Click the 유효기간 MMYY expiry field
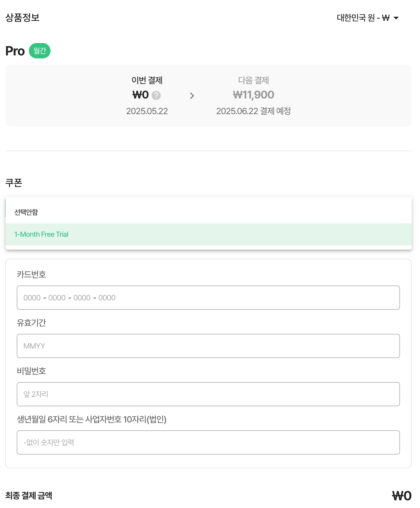The width and height of the screenshot is (420, 508). coord(208,346)
